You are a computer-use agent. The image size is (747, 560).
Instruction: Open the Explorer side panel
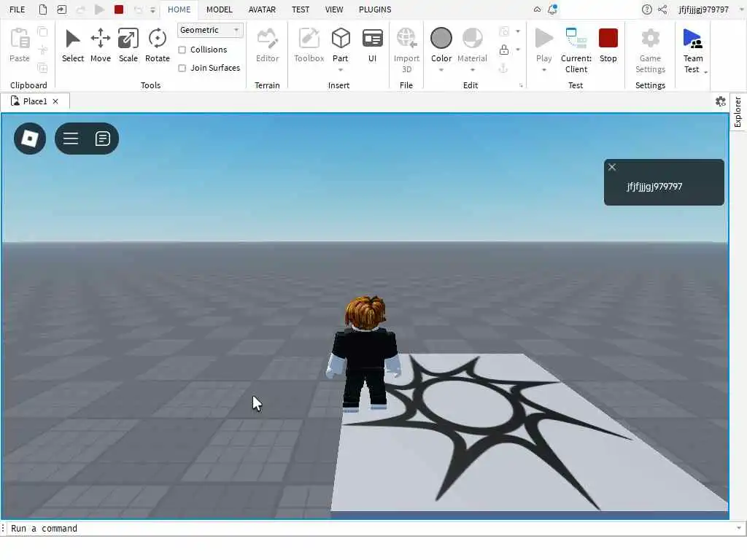pyautogui.click(x=738, y=112)
